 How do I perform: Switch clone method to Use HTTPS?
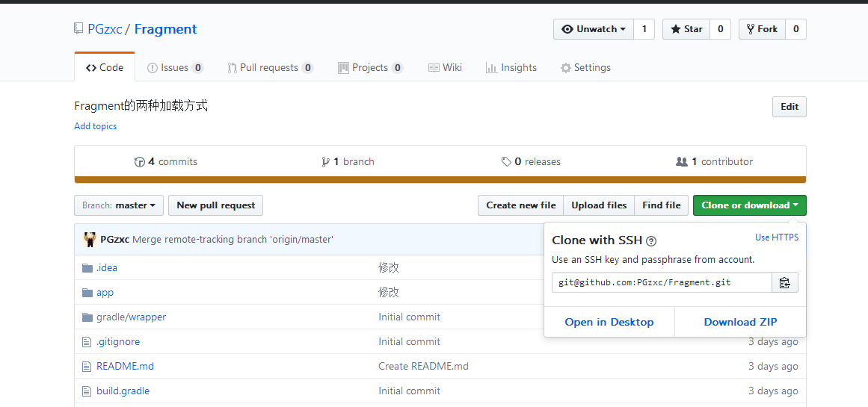777,237
